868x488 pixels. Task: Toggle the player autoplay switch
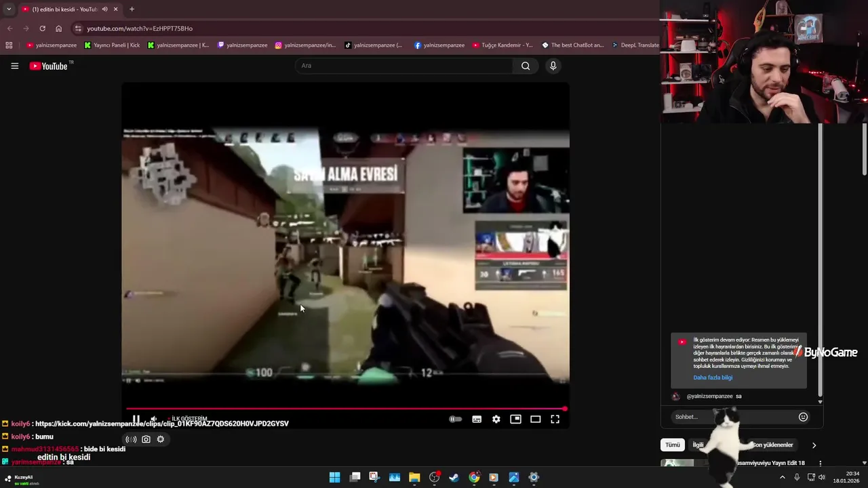(x=456, y=420)
